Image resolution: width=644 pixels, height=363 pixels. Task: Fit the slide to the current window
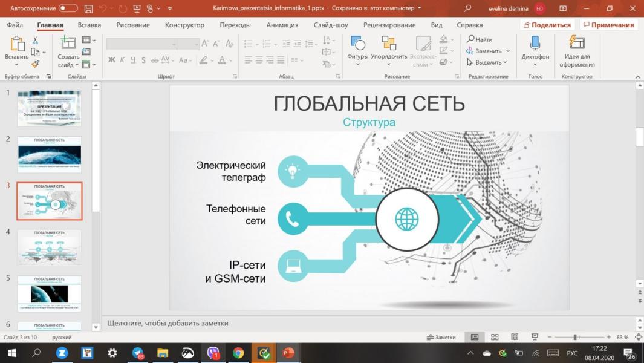[638, 337]
